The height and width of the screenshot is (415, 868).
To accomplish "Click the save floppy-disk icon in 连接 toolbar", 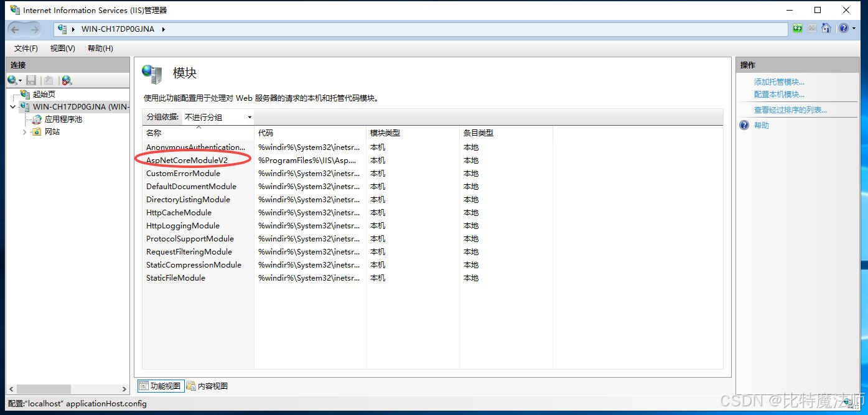I will pos(31,80).
